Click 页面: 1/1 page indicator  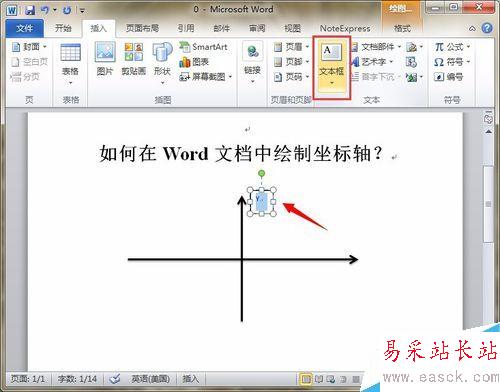pos(28,379)
